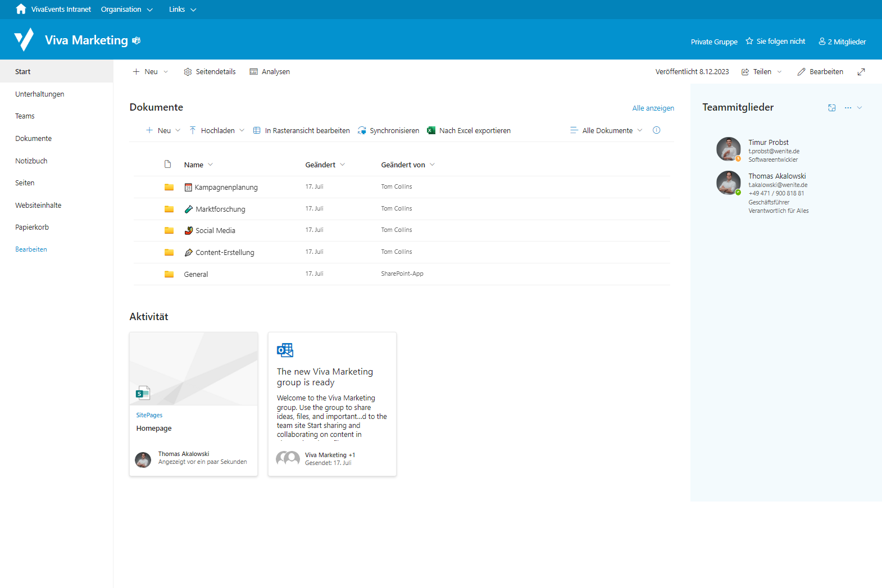Expand the Teilen dropdown chevron
This screenshot has width=882, height=588.
(779, 72)
